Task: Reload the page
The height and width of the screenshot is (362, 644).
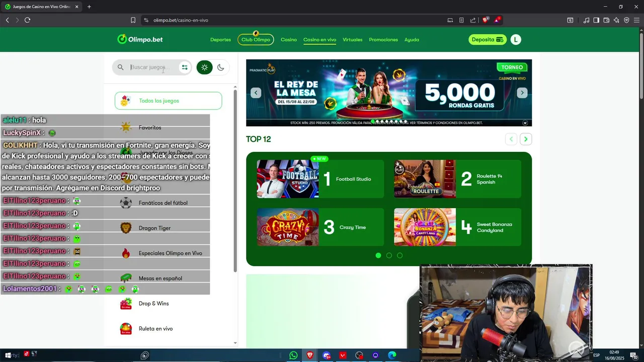Action: coord(27,20)
